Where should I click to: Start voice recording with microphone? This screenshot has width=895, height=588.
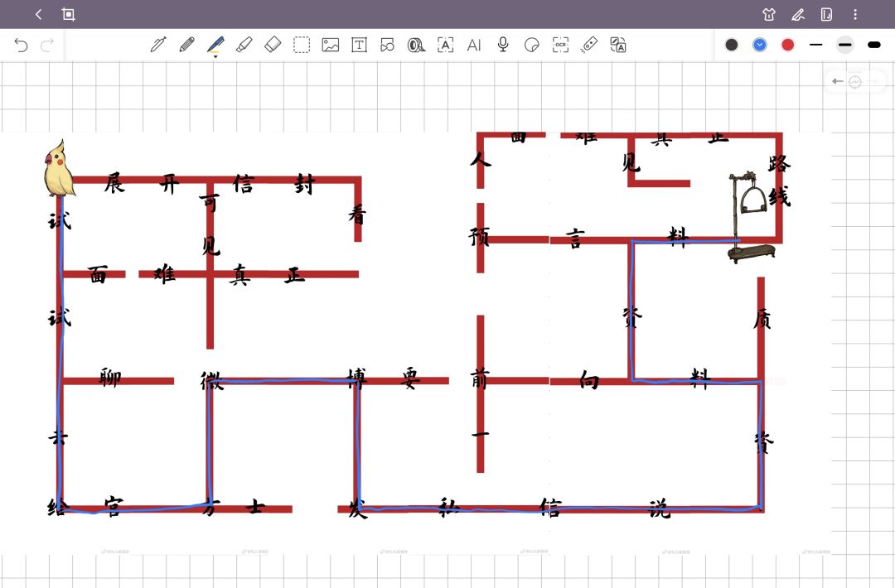(503, 45)
